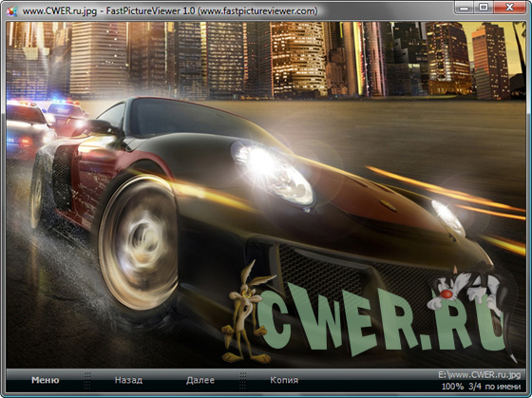Maximize the FastPictureViewer window
The height and width of the screenshot is (398, 532).
pos(484,8)
